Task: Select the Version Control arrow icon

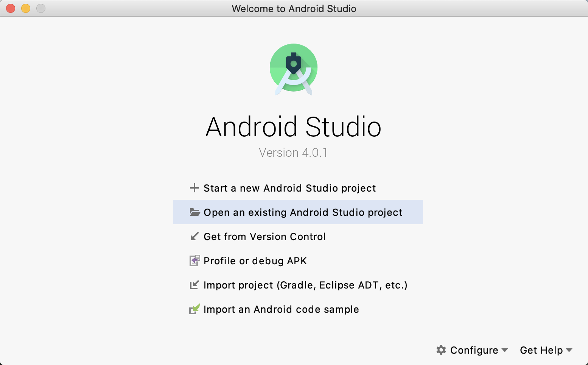Action: point(194,236)
